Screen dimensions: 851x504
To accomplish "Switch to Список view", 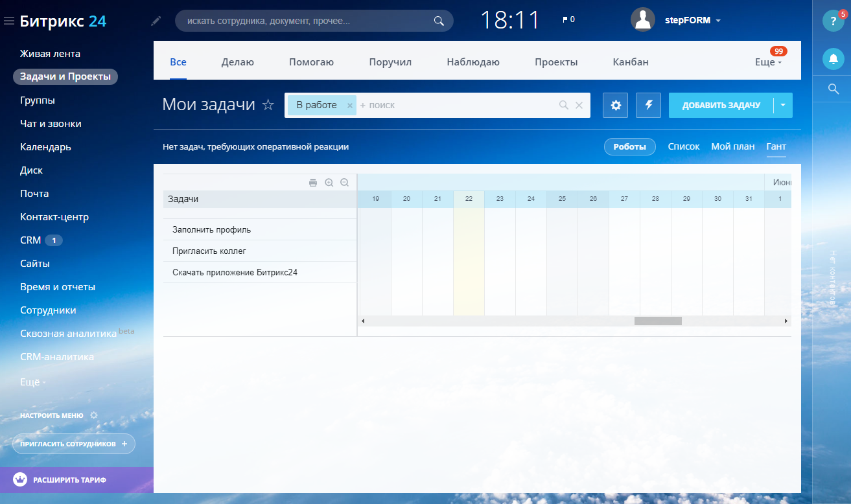I will click(684, 146).
